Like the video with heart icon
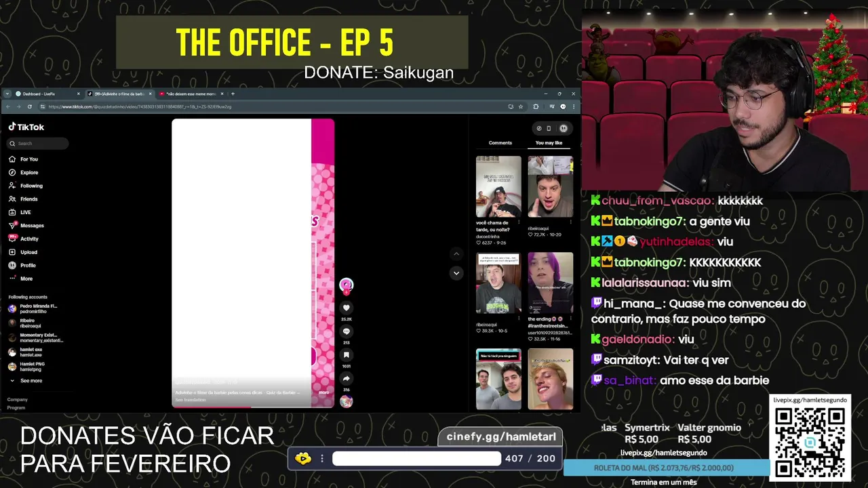The height and width of the screenshot is (488, 868). click(347, 308)
